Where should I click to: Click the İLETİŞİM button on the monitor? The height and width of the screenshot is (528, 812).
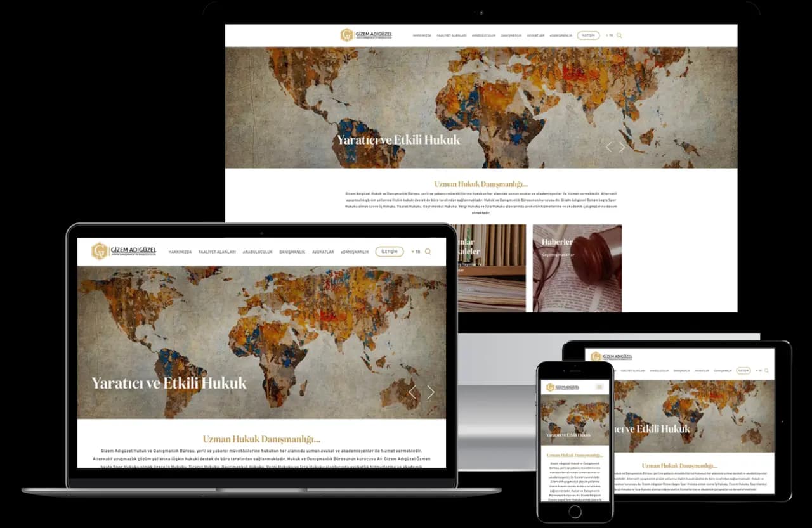click(x=588, y=35)
